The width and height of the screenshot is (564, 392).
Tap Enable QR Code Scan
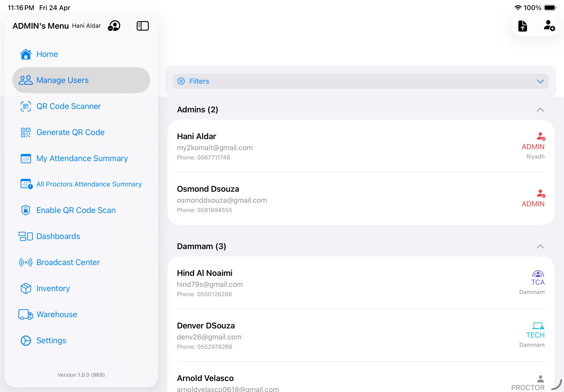(76, 210)
